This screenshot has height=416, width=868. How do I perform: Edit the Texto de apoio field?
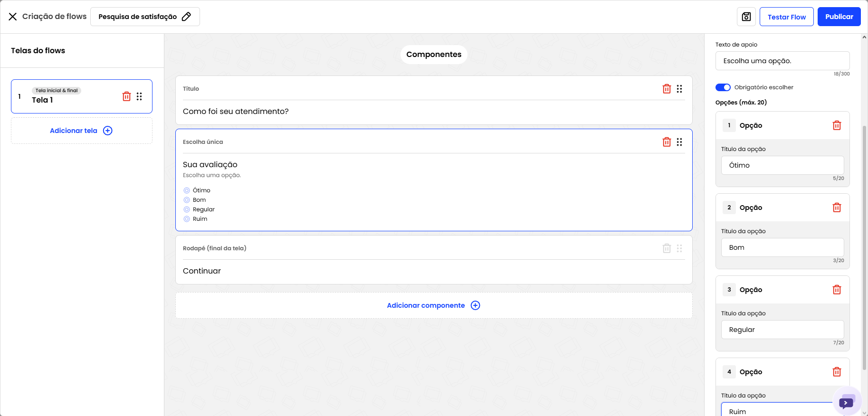click(x=782, y=61)
